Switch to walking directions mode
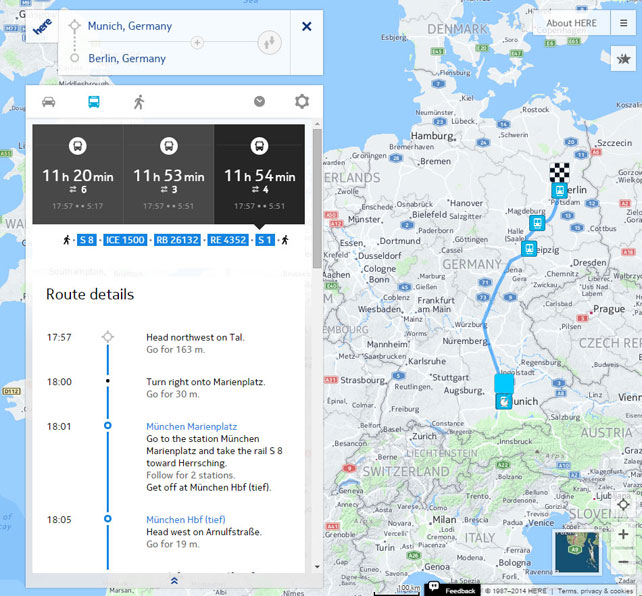 coord(139,102)
